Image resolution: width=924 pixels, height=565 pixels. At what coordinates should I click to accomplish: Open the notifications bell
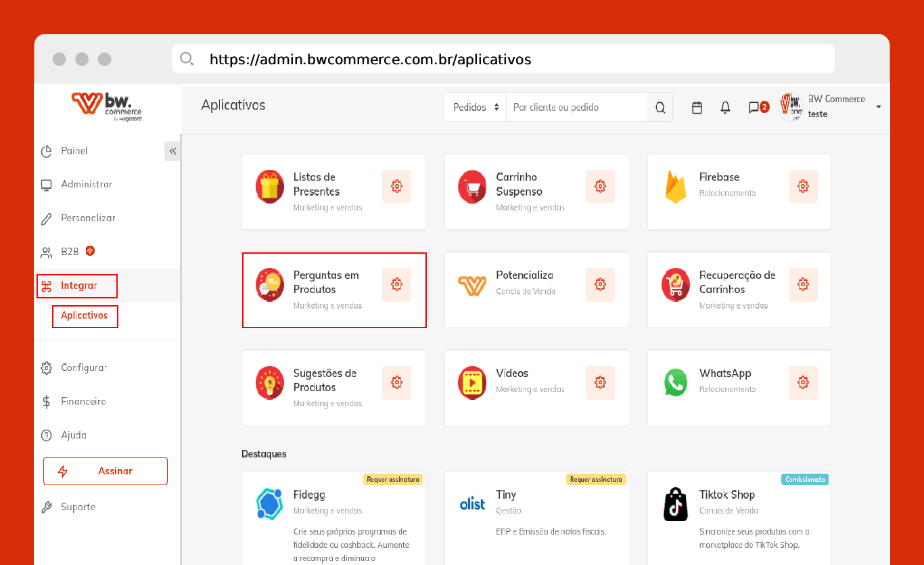click(725, 108)
